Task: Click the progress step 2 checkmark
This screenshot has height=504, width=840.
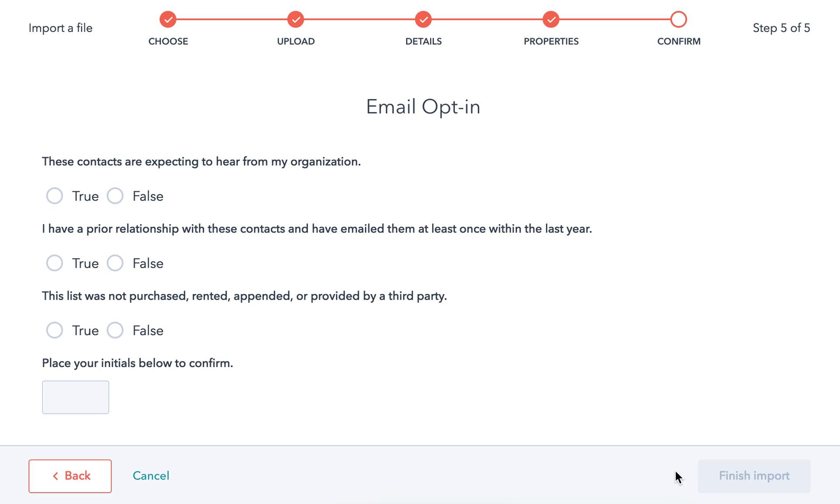Action: click(x=295, y=20)
